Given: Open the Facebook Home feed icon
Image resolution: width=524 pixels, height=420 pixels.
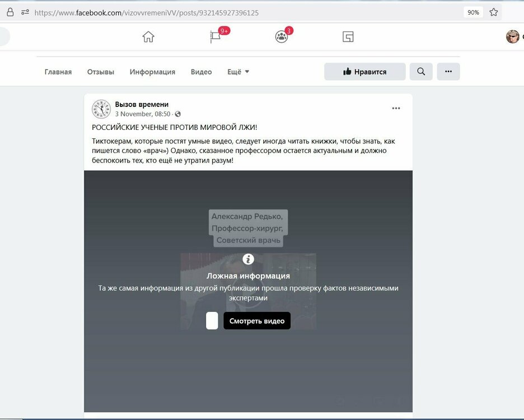Looking at the screenshot, I should pyautogui.click(x=148, y=36).
